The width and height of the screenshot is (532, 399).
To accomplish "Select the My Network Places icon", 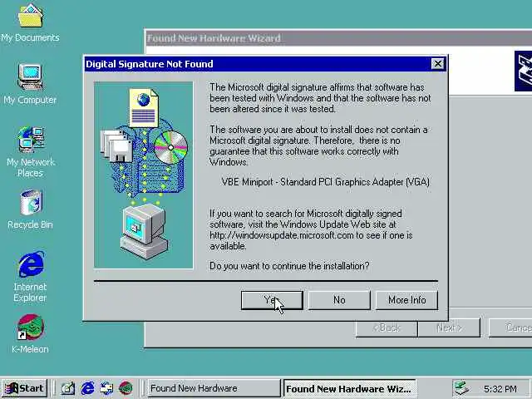I will click(x=31, y=151).
